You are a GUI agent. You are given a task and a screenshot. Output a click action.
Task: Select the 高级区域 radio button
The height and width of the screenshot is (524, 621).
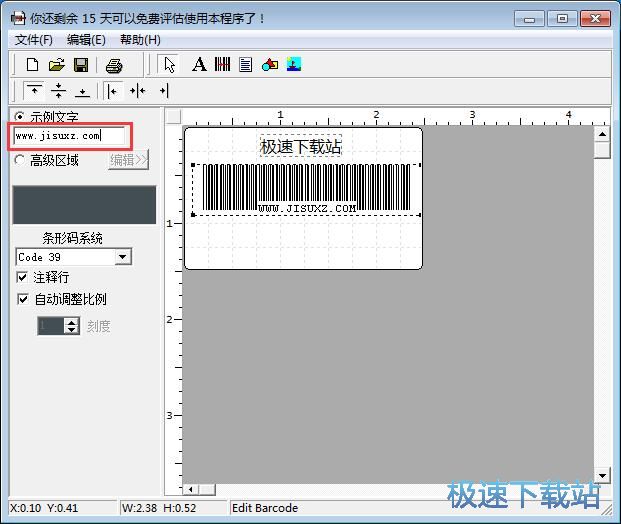tap(20, 160)
